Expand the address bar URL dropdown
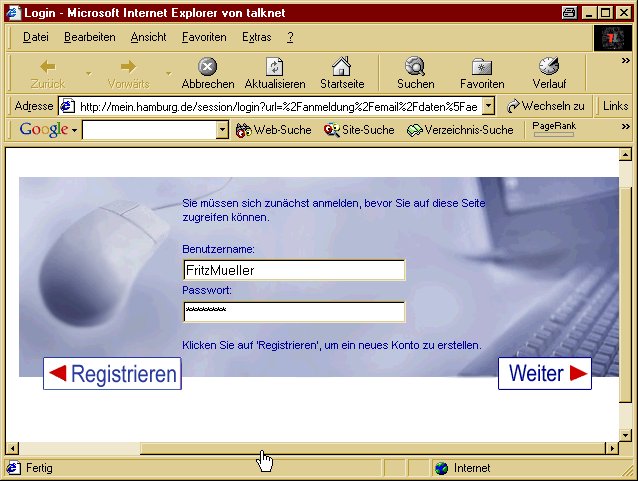The width and height of the screenshot is (638, 481). coord(488,106)
